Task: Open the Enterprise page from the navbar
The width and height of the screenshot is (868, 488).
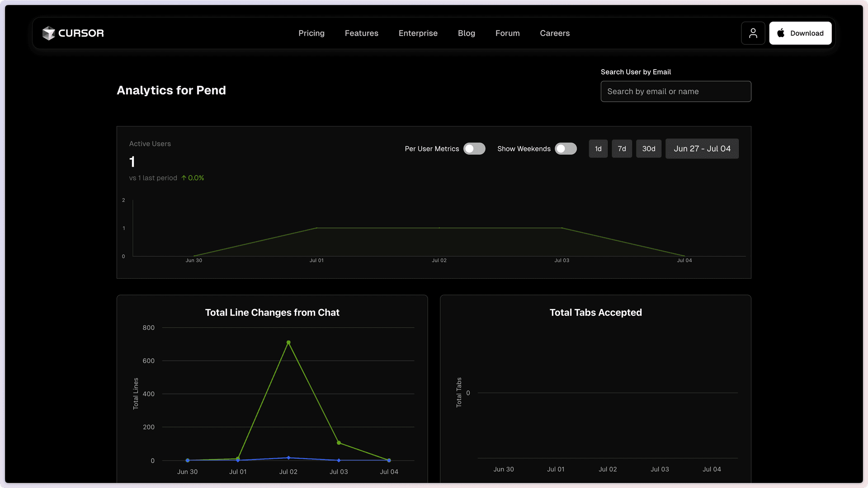Action: click(418, 33)
